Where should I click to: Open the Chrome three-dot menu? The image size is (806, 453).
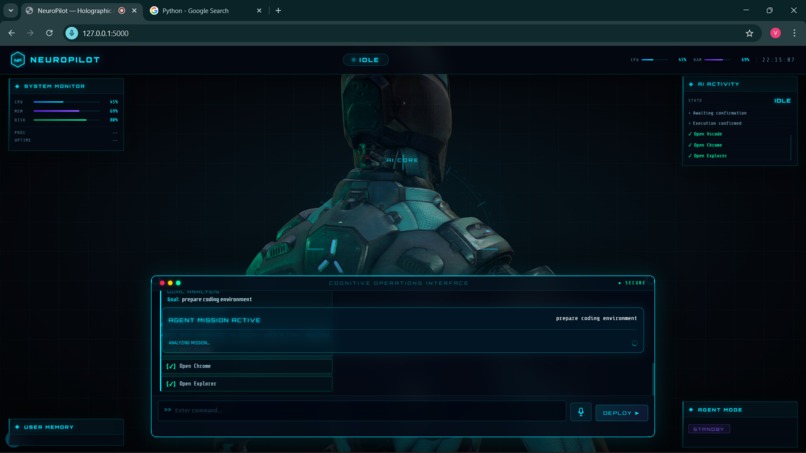(x=794, y=33)
